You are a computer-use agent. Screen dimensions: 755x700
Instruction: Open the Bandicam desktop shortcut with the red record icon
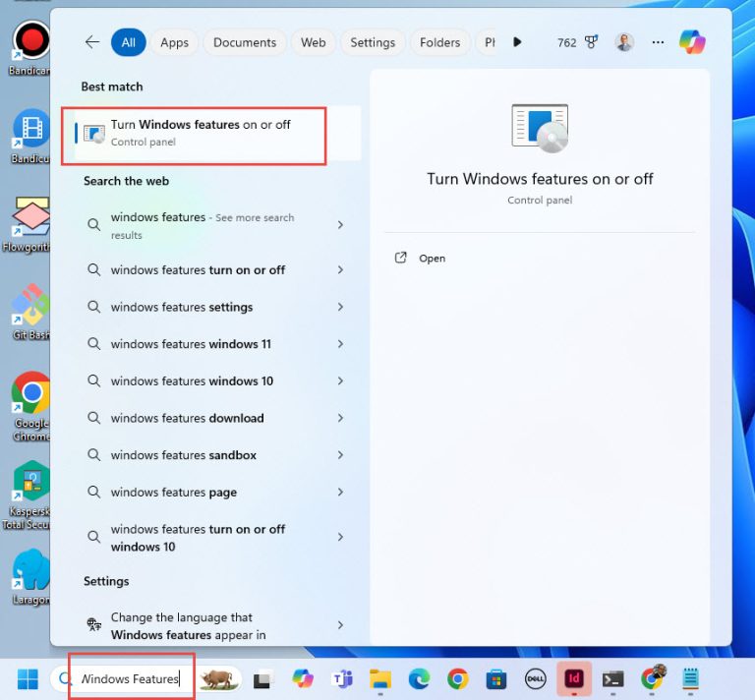pyautogui.click(x=30, y=48)
